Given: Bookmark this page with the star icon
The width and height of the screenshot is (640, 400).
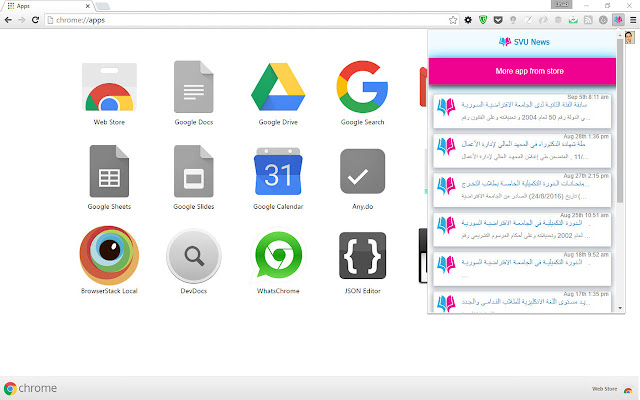Looking at the screenshot, I should pyautogui.click(x=453, y=20).
